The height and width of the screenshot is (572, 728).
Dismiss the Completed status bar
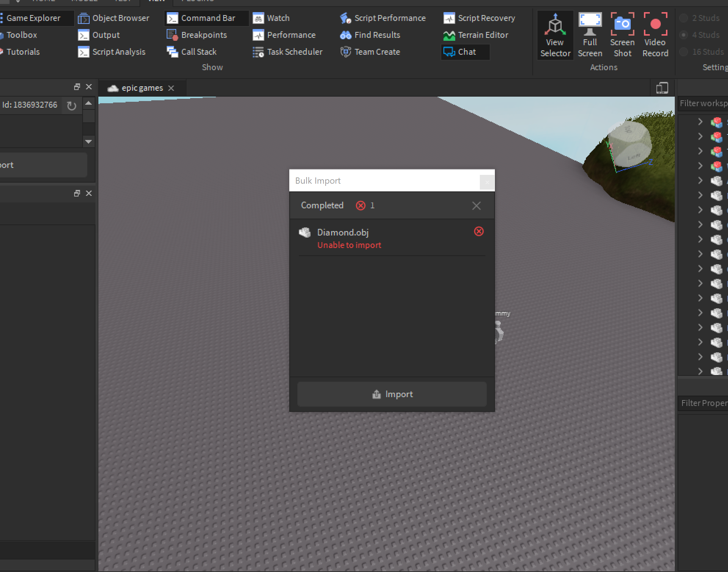pyautogui.click(x=476, y=206)
